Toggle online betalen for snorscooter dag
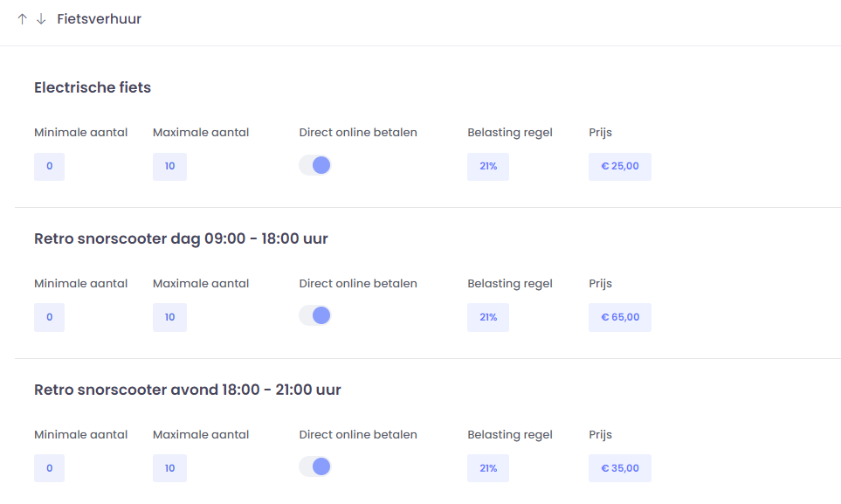This screenshot has width=841, height=504. click(315, 315)
